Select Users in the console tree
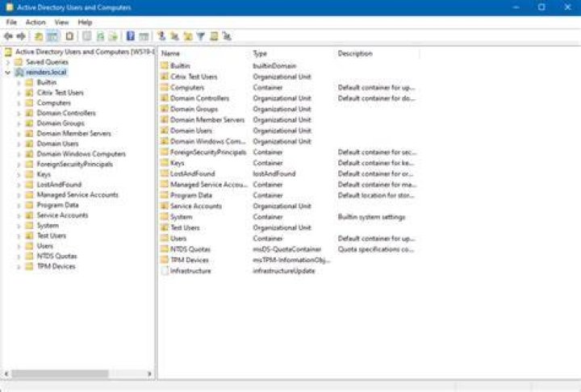 45,246
